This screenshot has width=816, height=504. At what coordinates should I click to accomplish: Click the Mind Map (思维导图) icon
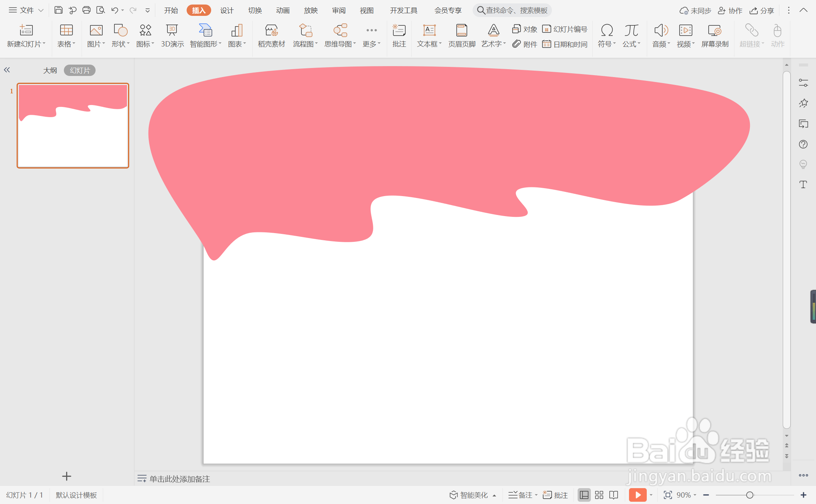pyautogui.click(x=340, y=30)
